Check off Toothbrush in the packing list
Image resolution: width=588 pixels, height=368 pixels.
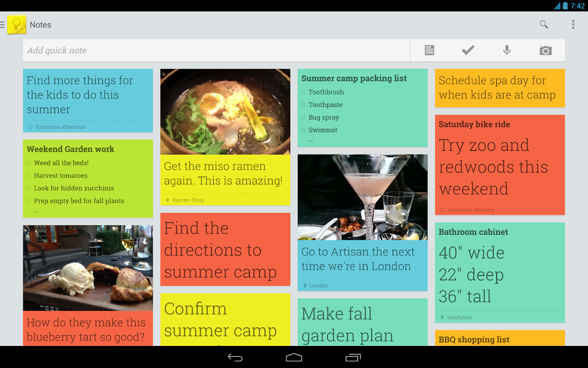tap(303, 92)
